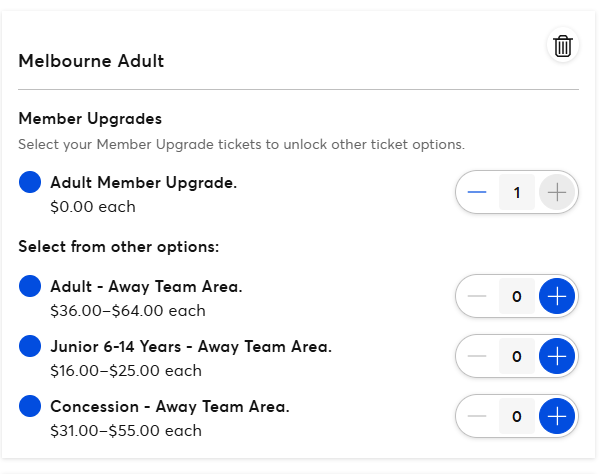Screen dimensions: 602x474
Task: Click the Melbourne Adult heading
Action: (91, 61)
